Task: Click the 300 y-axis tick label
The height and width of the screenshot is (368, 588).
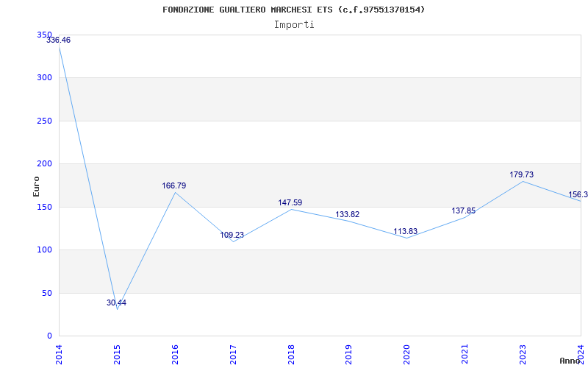Action: (44, 78)
